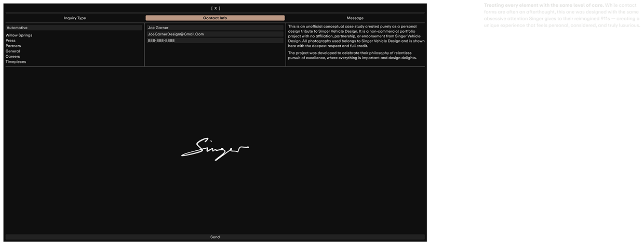644x245 pixels.
Task: Click the name field showing Joe Garner
Action: point(215,28)
